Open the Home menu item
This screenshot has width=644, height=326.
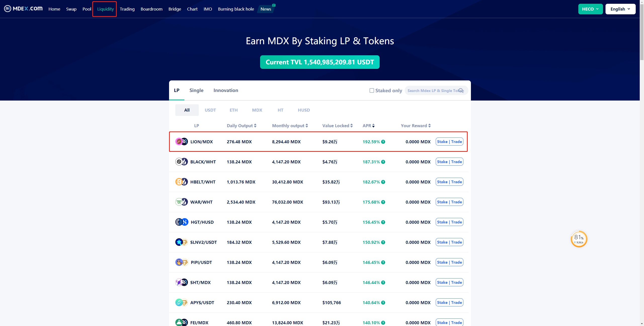coord(54,9)
